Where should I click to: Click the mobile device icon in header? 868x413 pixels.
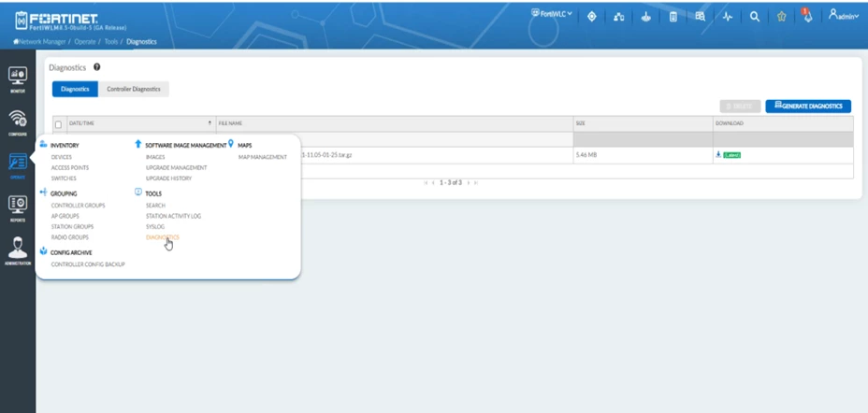coord(673,17)
